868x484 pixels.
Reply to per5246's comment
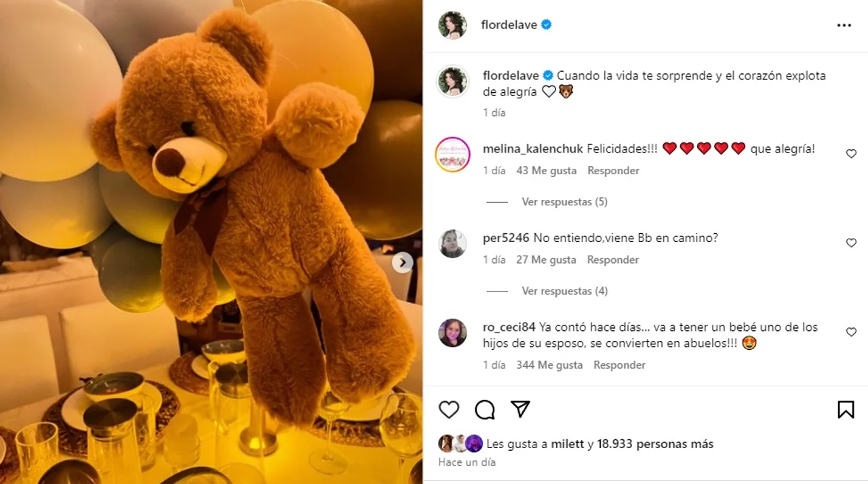[613, 260]
